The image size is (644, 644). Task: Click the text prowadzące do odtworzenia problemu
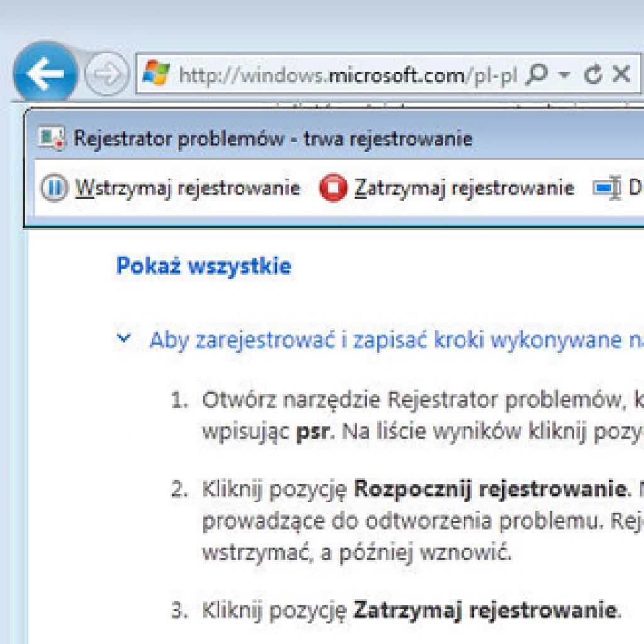tap(403, 522)
